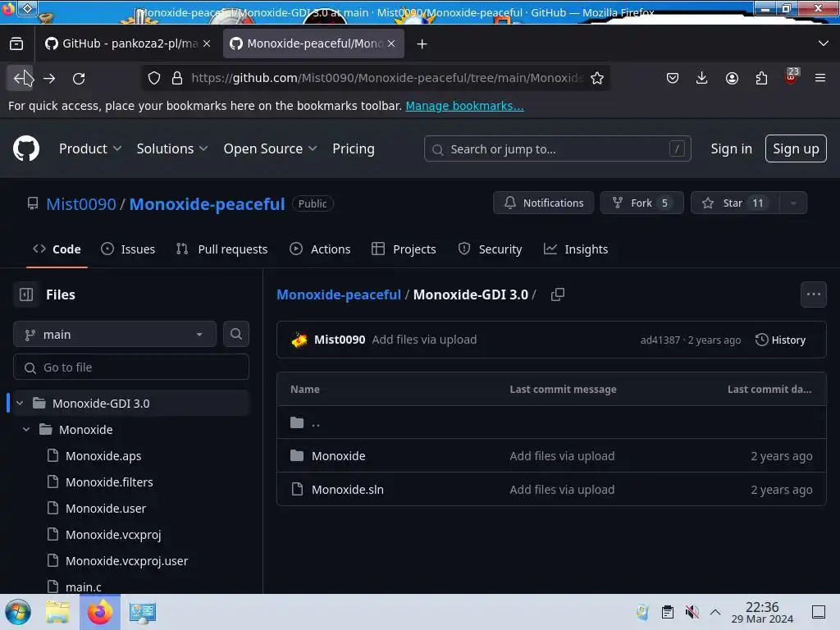Switch to the Issues tab
Screen dimensions: 840x630
tap(128, 249)
